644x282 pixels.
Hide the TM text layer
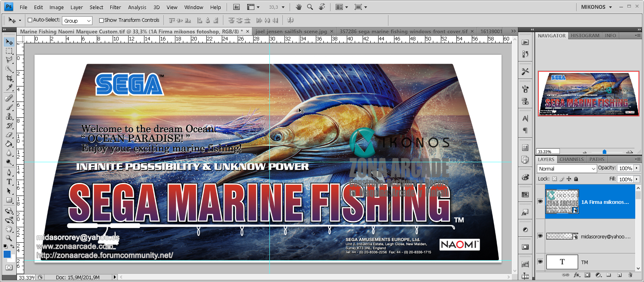tap(540, 262)
